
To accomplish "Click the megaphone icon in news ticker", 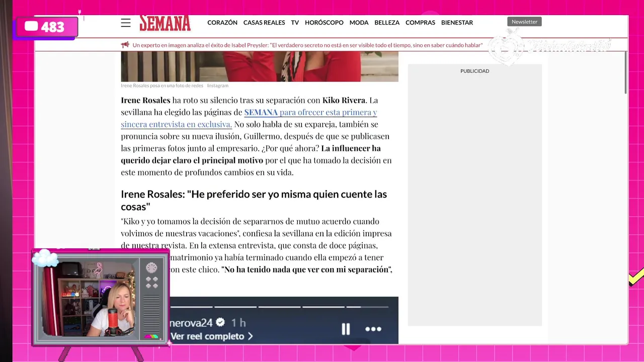I will 125,45.
